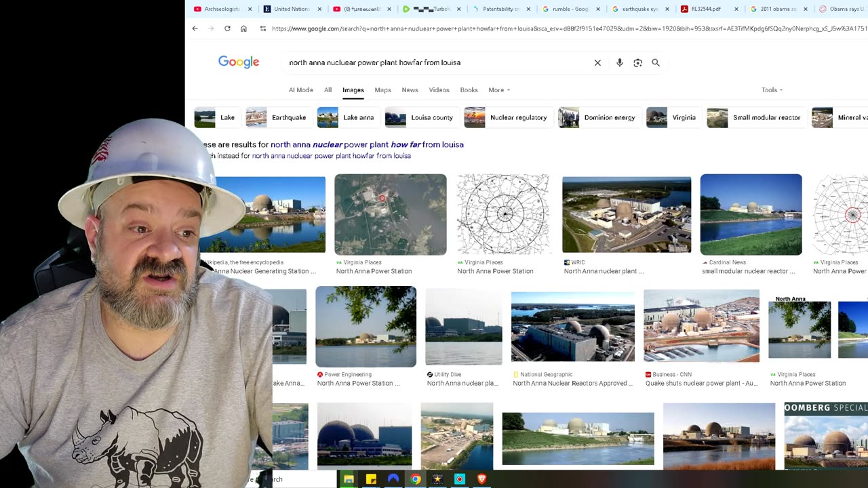Open the Power Engineering North Anna image
This screenshot has height=488, width=868.
(x=366, y=327)
